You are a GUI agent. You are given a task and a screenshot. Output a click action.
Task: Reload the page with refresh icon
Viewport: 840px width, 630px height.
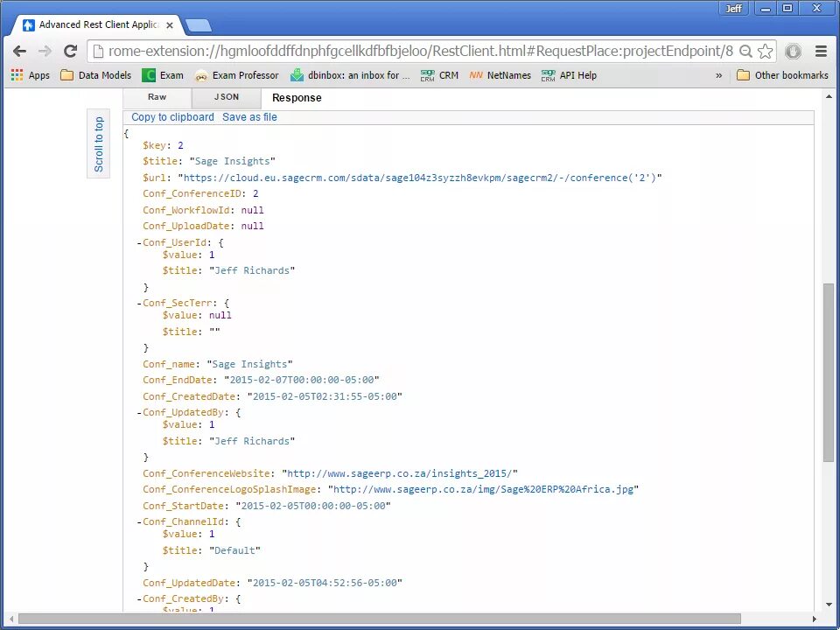click(71, 51)
